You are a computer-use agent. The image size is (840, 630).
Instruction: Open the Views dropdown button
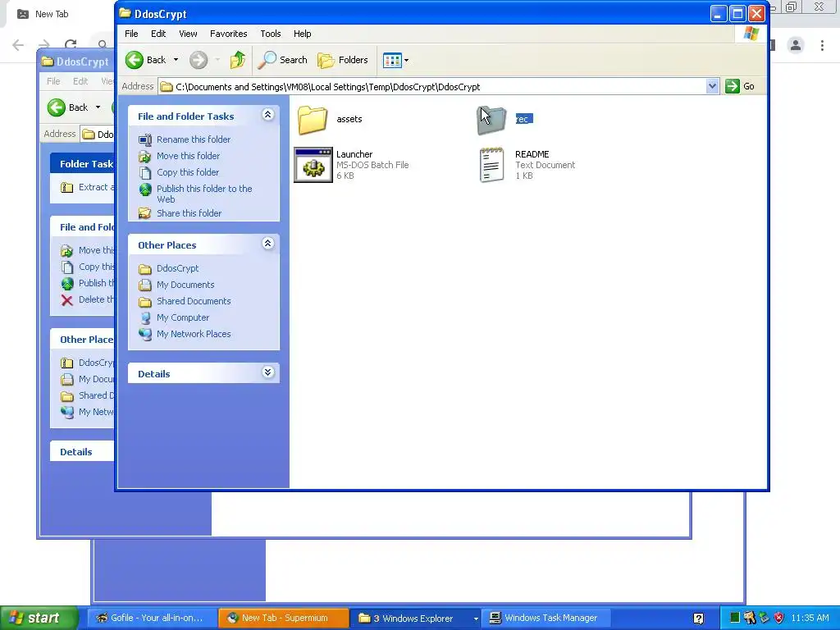click(396, 60)
